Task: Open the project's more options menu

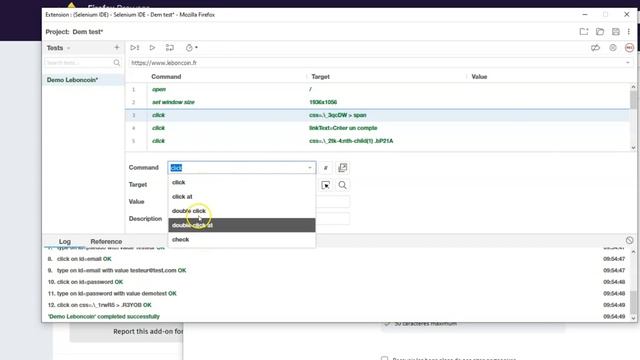Action: [x=629, y=31]
